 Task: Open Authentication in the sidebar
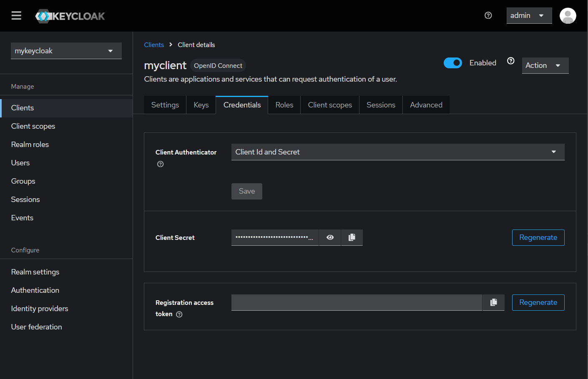point(66,290)
